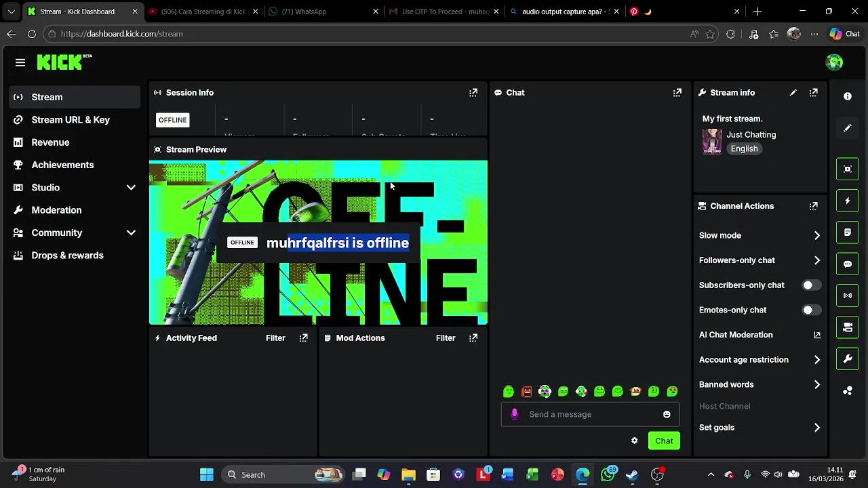This screenshot has height=488, width=868.
Task: Toggle Stream info wrench in right rail
Action: click(x=848, y=359)
